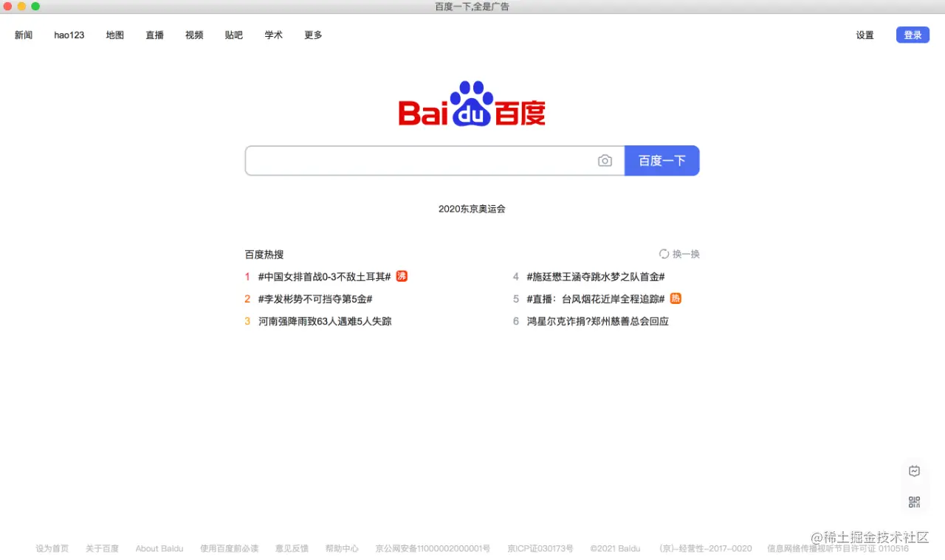Click the 沸 badge on the top hot search
This screenshot has height=560, width=945.
tap(401, 276)
